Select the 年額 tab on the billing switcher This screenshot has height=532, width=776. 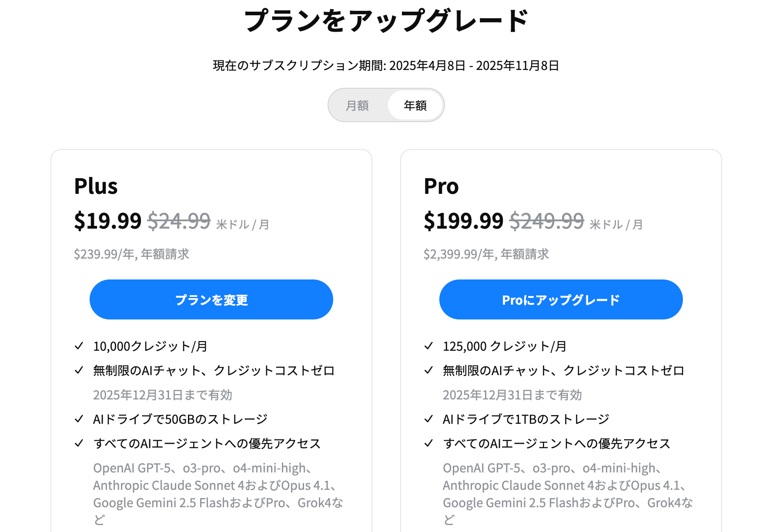click(415, 105)
